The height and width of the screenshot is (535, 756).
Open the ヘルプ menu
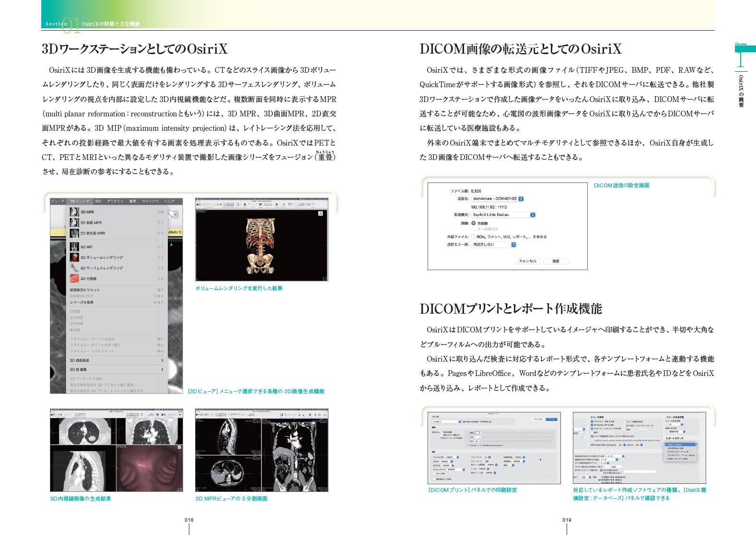(x=170, y=201)
